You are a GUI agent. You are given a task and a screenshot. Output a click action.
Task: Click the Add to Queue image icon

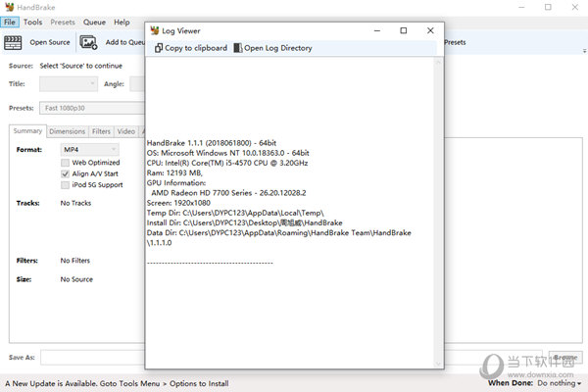pos(88,42)
